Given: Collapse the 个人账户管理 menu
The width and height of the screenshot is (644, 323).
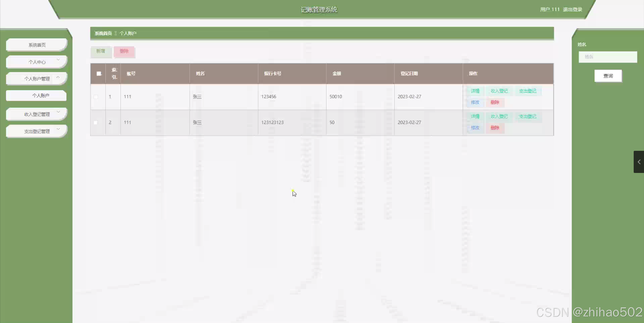Looking at the screenshot, I should [37, 79].
